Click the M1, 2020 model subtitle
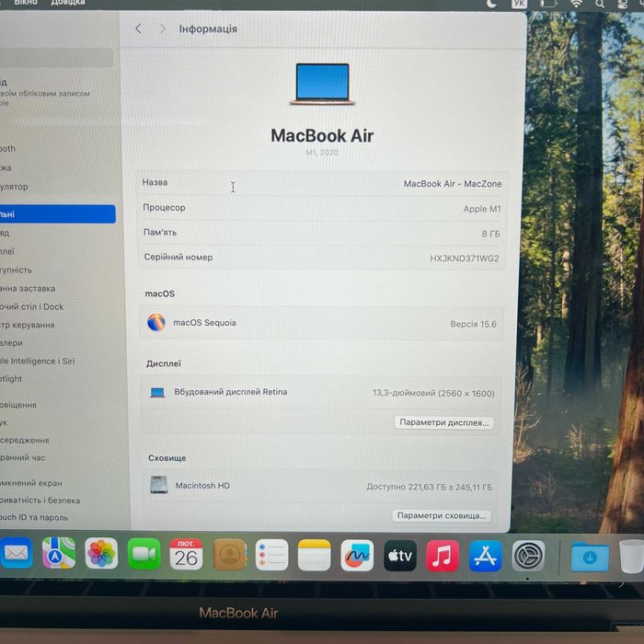644x644 pixels. coord(322,153)
